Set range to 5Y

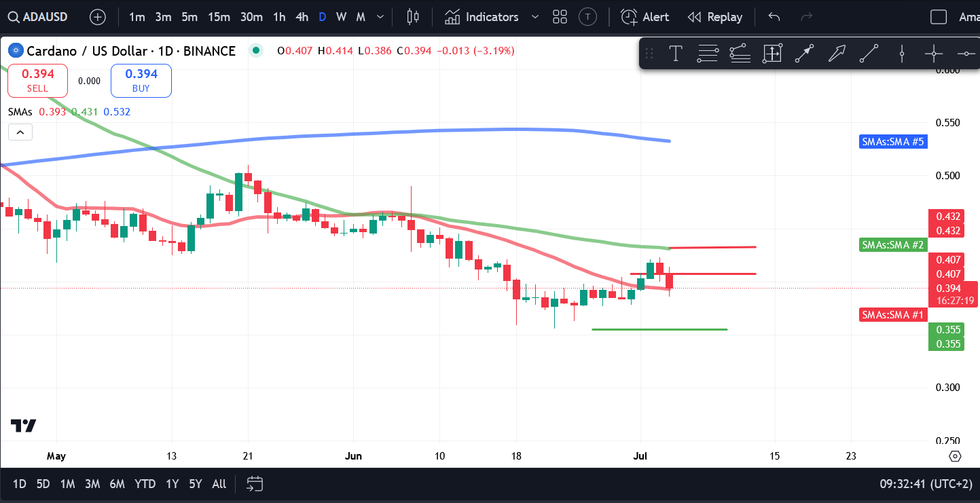(196, 484)
